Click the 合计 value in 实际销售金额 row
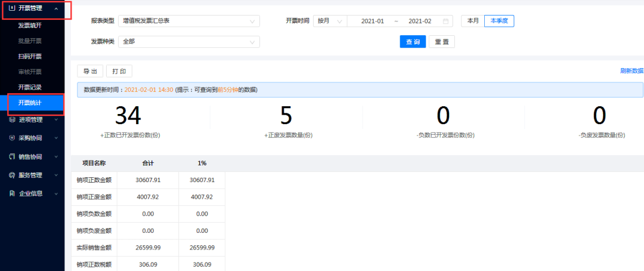Image resolution: width=644 pixels, height=271 pixels. pos(148,248)
